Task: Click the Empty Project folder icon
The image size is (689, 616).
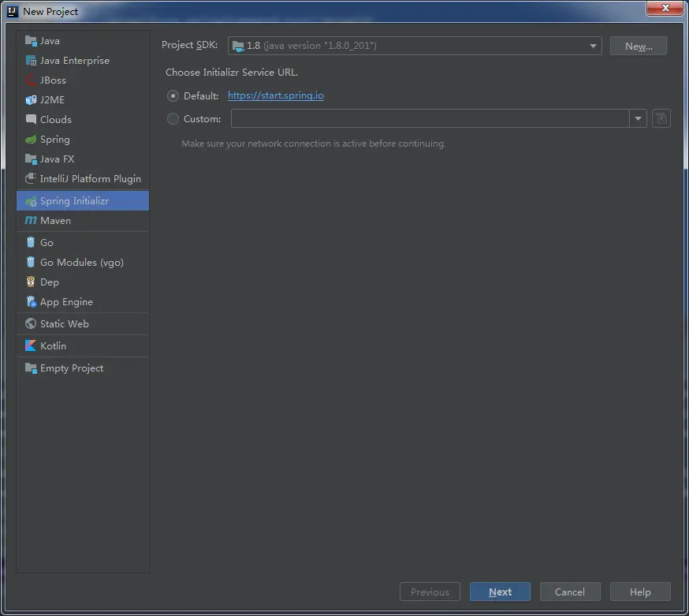Action: pos(31,368)
